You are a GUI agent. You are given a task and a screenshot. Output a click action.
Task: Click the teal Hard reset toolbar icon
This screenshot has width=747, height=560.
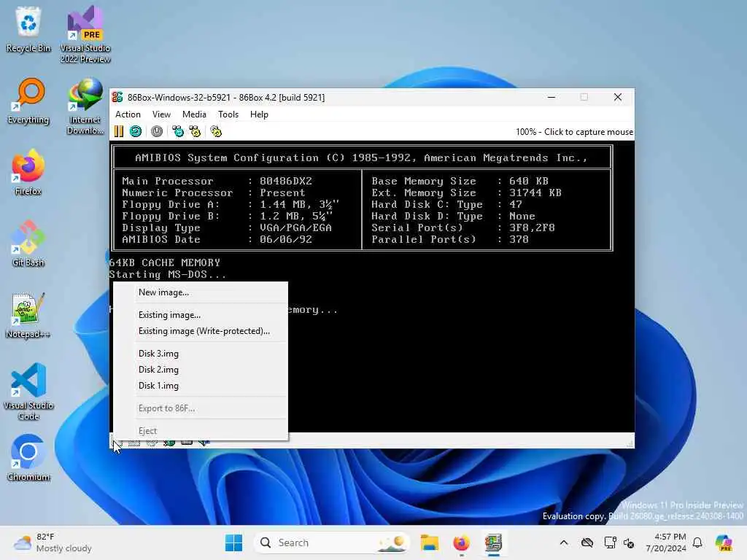click(136, 131)
